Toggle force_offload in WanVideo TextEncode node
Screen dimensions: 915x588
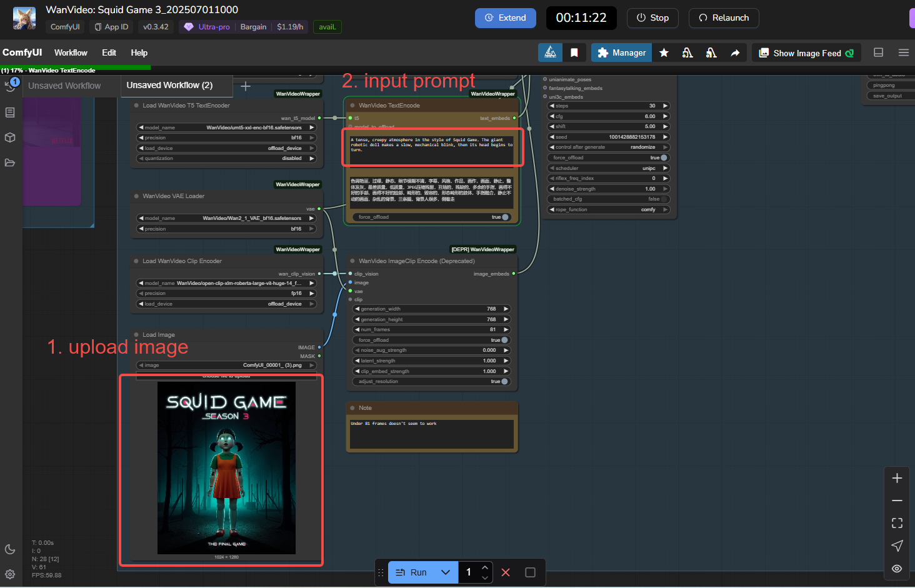[x=505, y=217]
